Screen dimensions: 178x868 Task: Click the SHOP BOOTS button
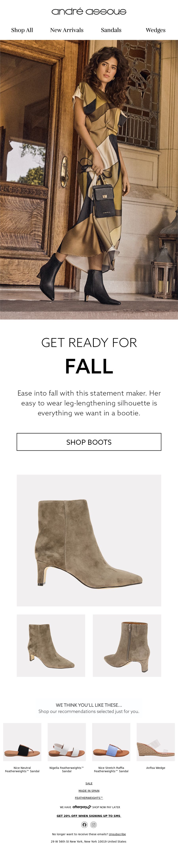(x=89, y=442)
